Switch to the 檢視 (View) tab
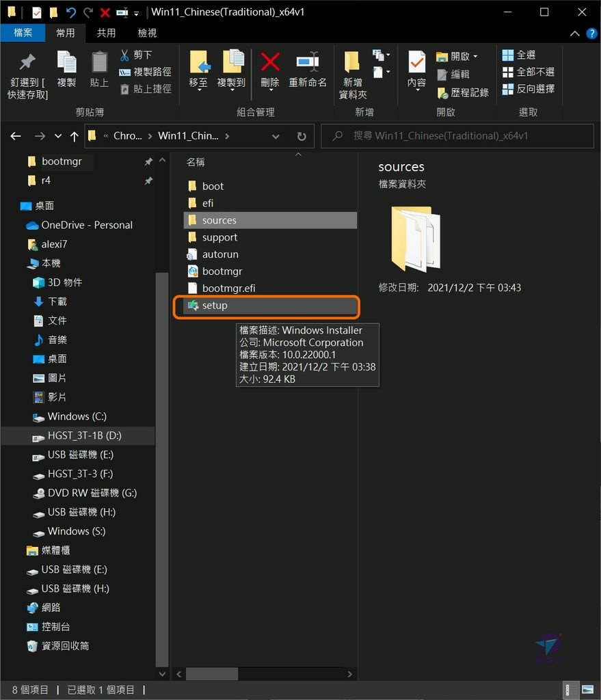The height and width of the screenshot is (700, 601). coord(147,33)
